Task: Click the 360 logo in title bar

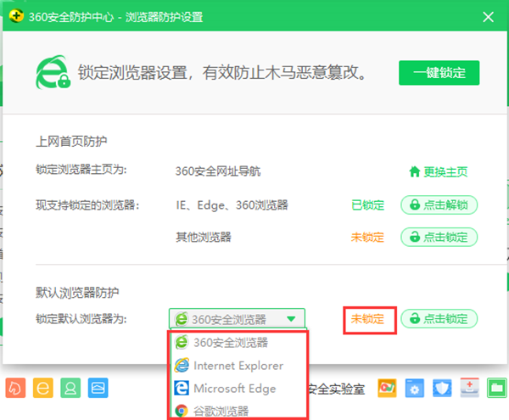Action: pyautogui.click(x=17, y=16)
